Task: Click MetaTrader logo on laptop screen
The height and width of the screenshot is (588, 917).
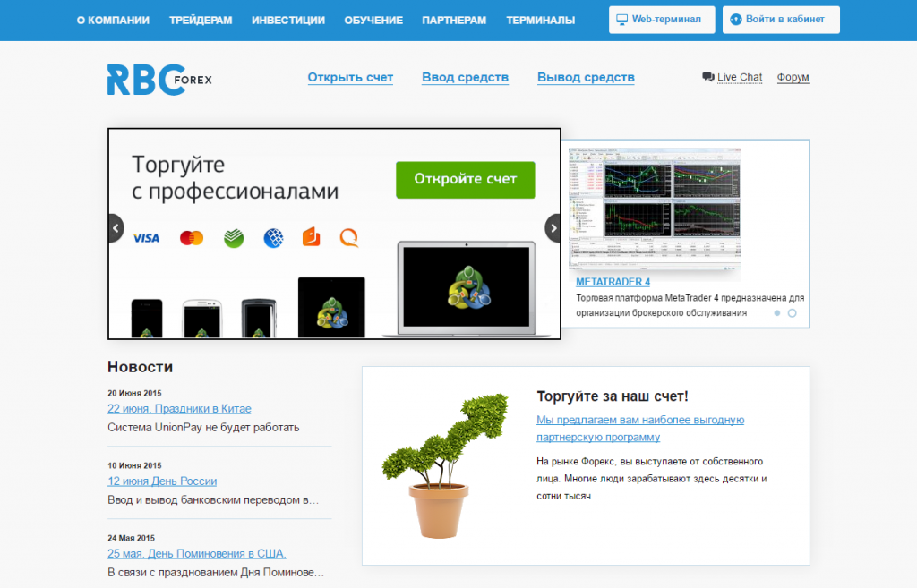Action: [468, 287]
